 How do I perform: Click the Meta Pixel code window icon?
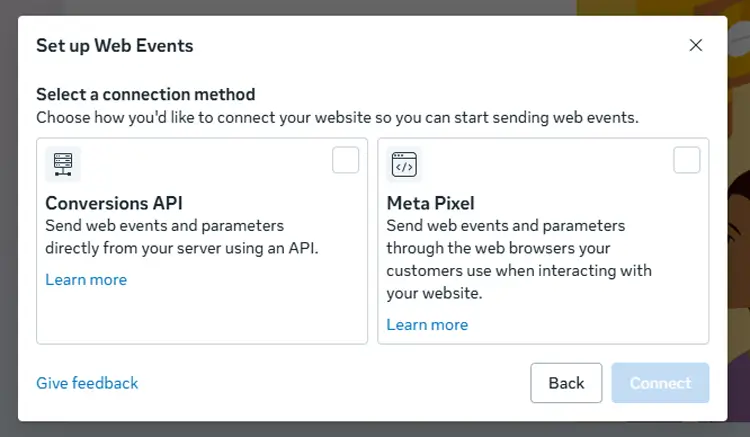coord(404,164)
